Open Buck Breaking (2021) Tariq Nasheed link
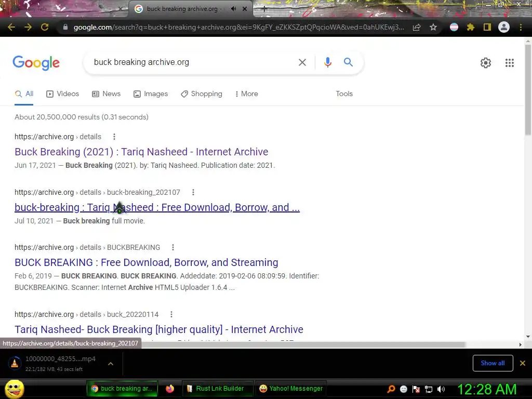 [141, 152]
